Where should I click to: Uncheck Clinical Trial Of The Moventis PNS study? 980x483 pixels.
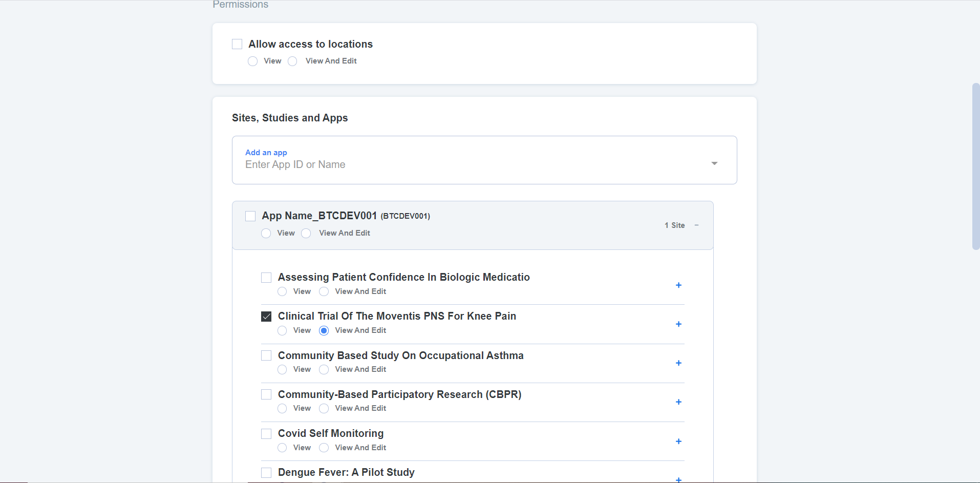pyautogui.click(x=266, y=317)
